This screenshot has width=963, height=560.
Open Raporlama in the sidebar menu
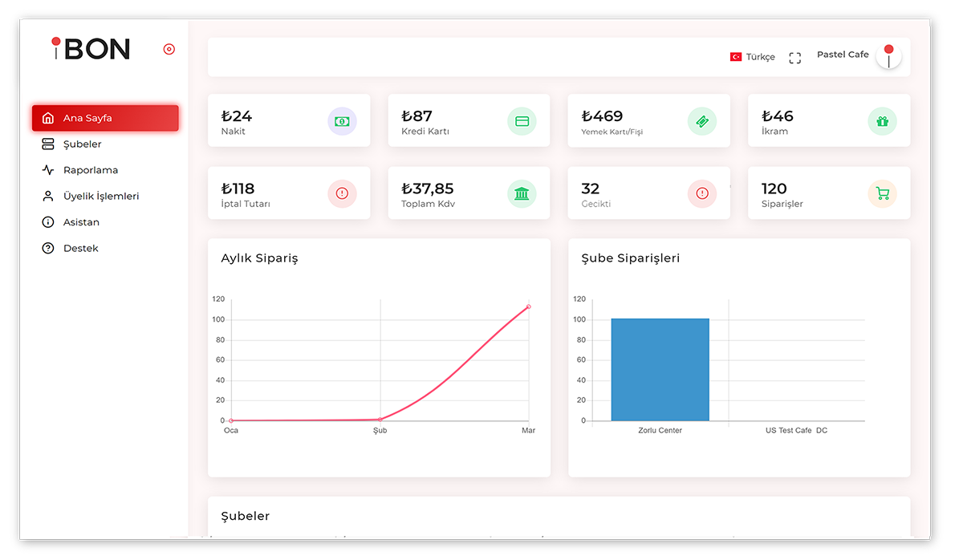[x=90, y=170]
